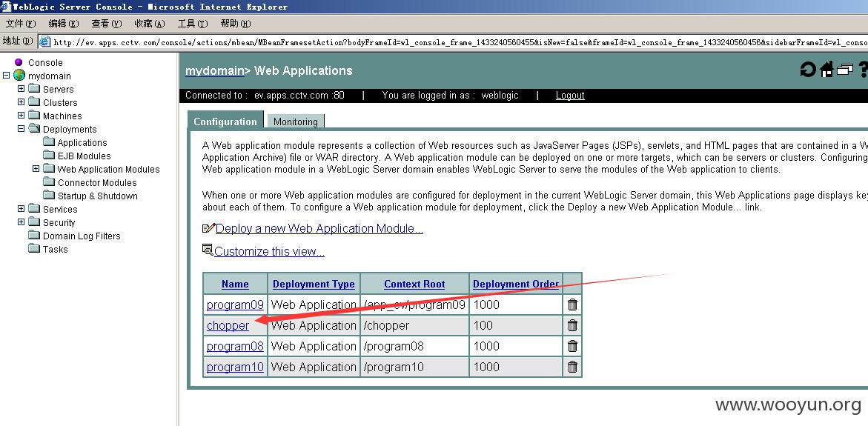Screen dimensions: 868x426
Task: Switch to the Monitoring tab
Action: tap(296, 122)
